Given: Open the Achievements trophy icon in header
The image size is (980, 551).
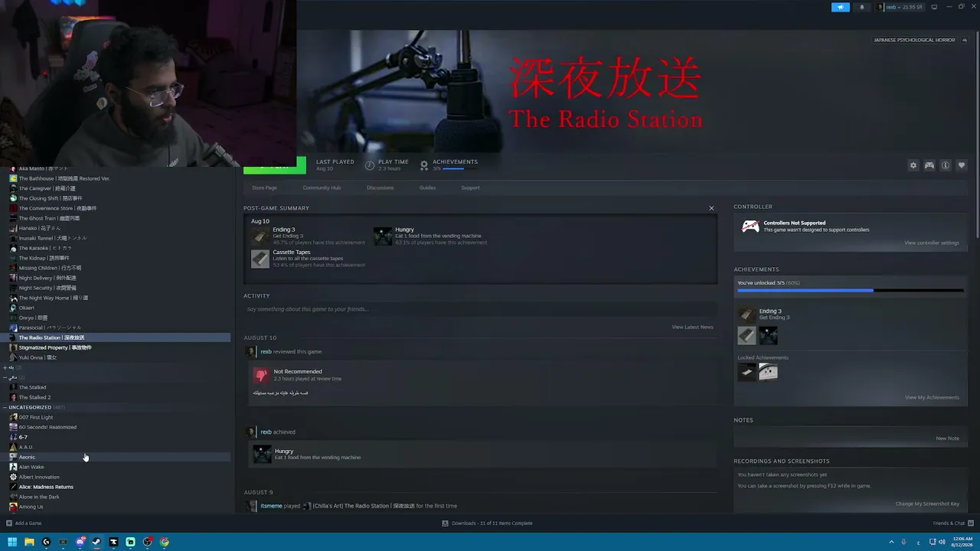Looking at the screenshot, I should tap(424, 165).
